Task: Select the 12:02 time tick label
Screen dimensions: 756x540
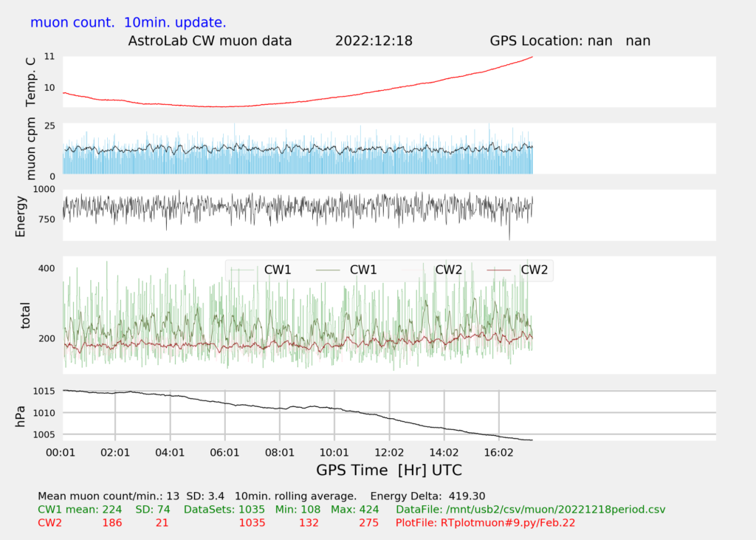Action: coord(389,452)
